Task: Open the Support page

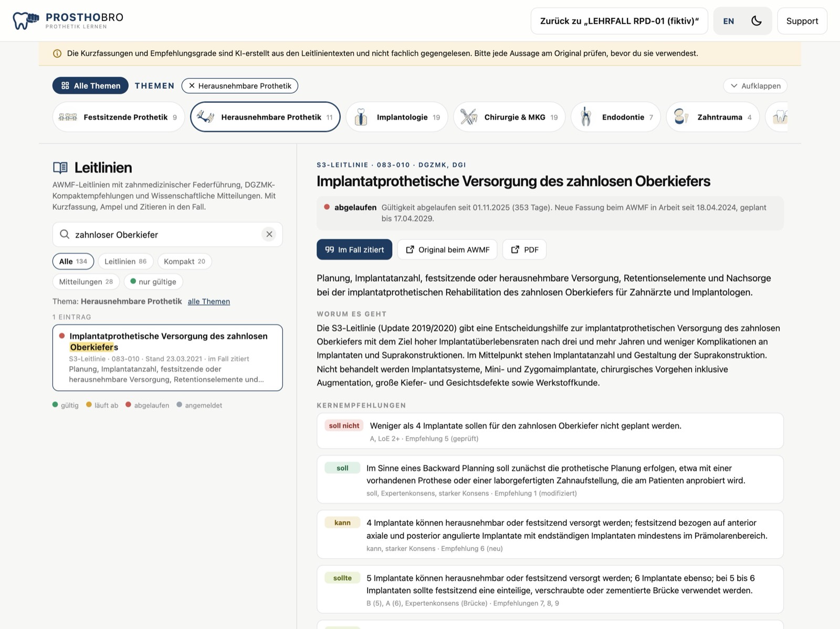Action: [x=802, y=21]
